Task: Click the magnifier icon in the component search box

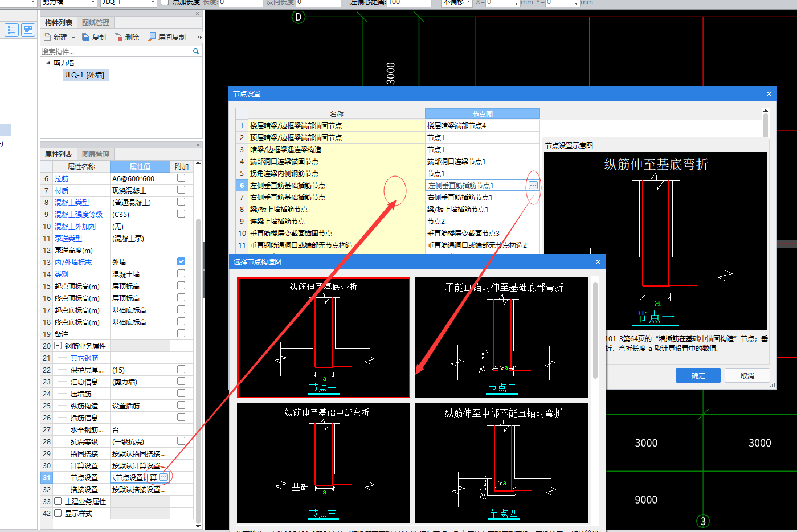Action: 196,51
